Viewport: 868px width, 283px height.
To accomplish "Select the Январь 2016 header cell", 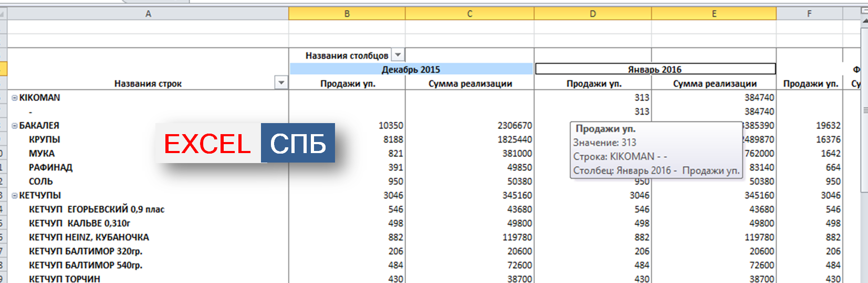I will pos(655,69).
